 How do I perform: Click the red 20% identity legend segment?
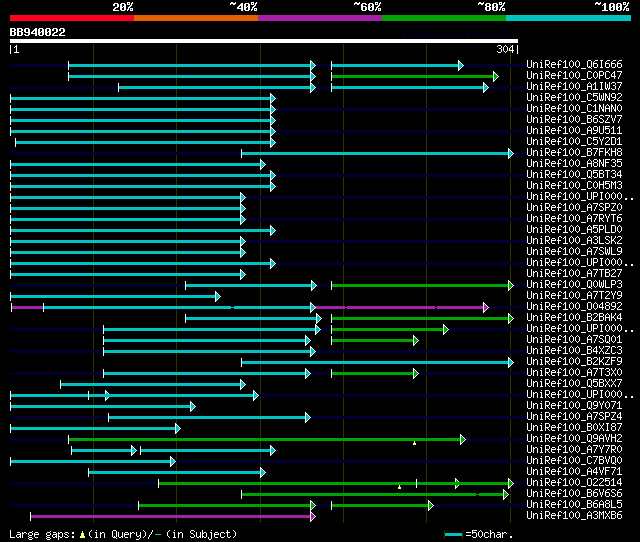(72, 18)
